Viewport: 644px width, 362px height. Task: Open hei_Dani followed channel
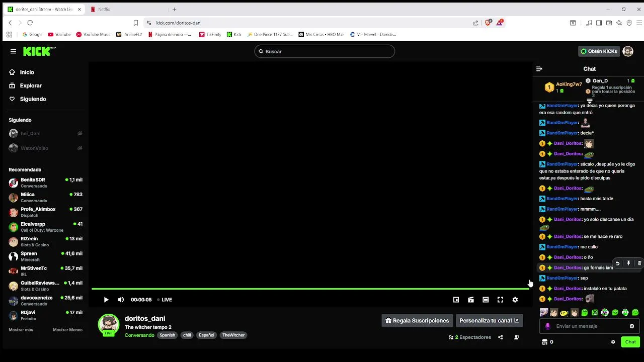[x=45, y=133]
